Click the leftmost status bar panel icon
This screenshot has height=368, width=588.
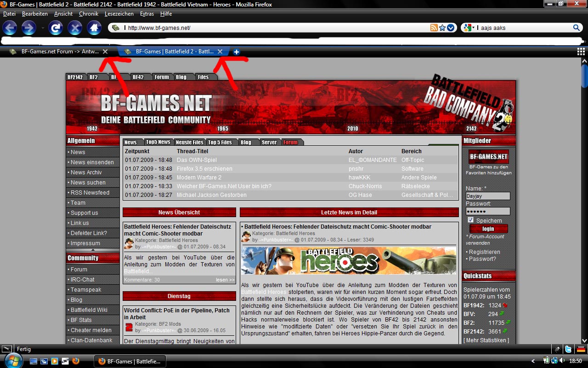pyautogui.click(x=7, y=349)
